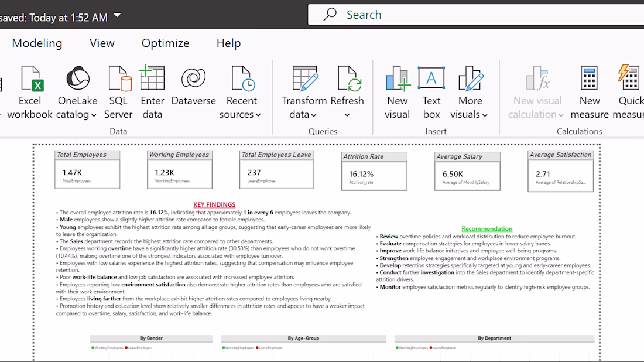The width and height of the screenshot is (644, 362).
Task: Create a New measure
Action: [x=590, y=93]
